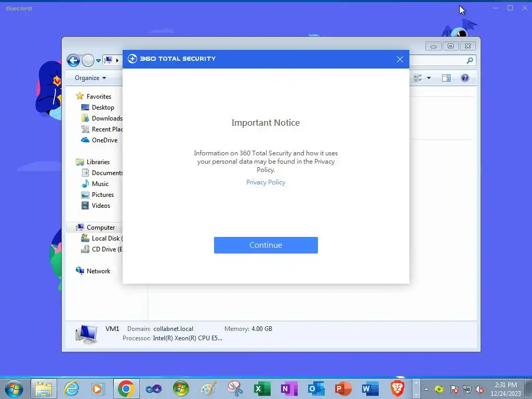Open the Windows Start menu
The image size is (532, 399).
(x=14, y=389)
